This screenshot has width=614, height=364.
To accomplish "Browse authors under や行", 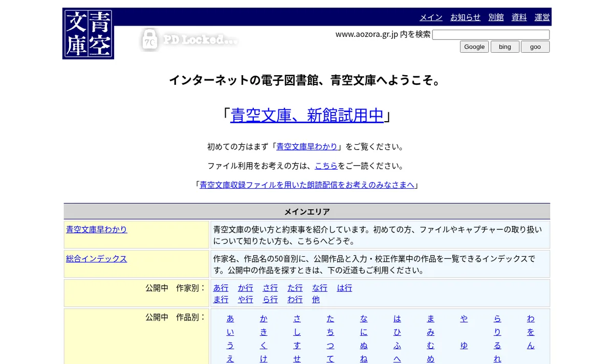I will [x=246, y=299].
